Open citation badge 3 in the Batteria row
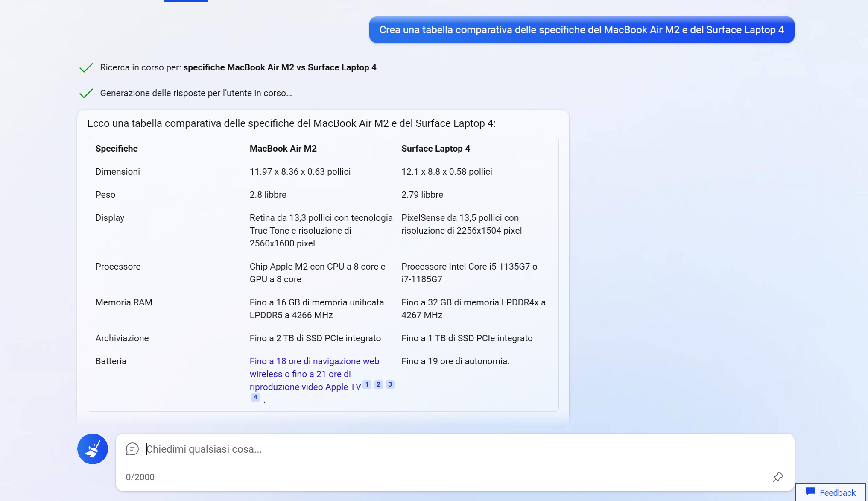This screenshot has height=501, width=868. 390,384
